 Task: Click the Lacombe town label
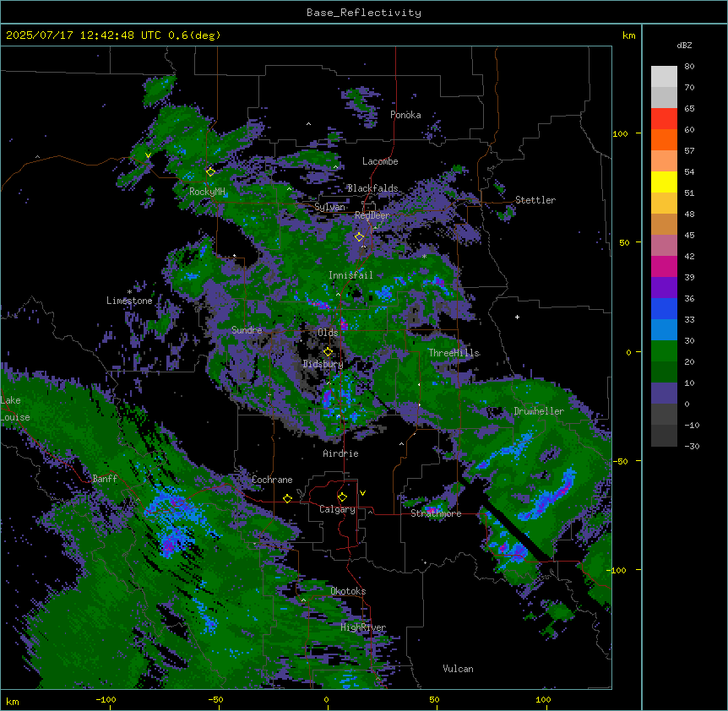point(380,161)
